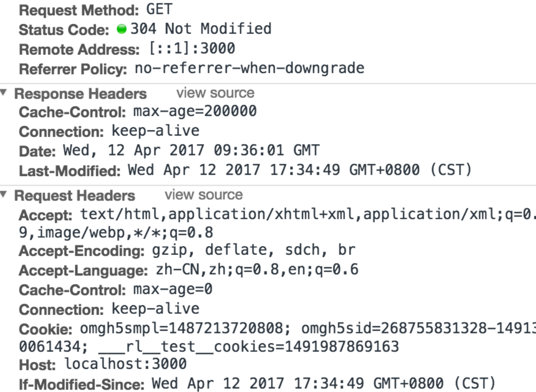Select the 304 Not Modified status text
The width and height of the screenshot is (536, 392).
click(201, 29)
